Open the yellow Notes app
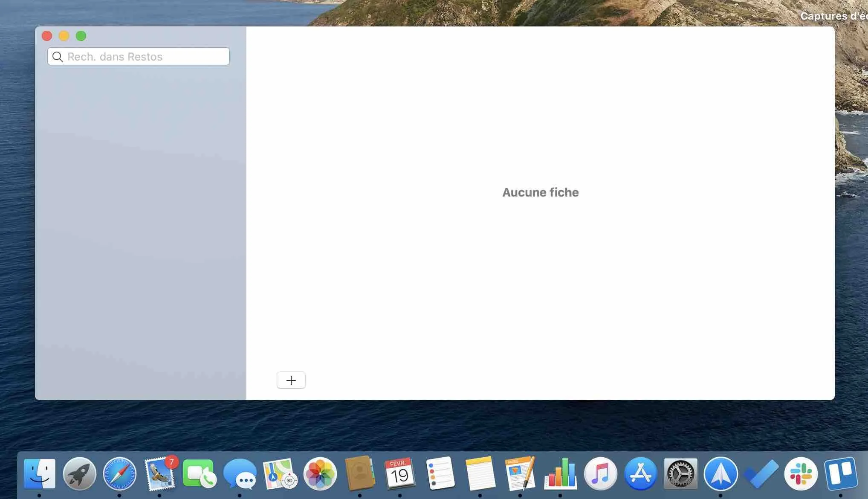The image size is (868, 499). click(x=480, y=474)
